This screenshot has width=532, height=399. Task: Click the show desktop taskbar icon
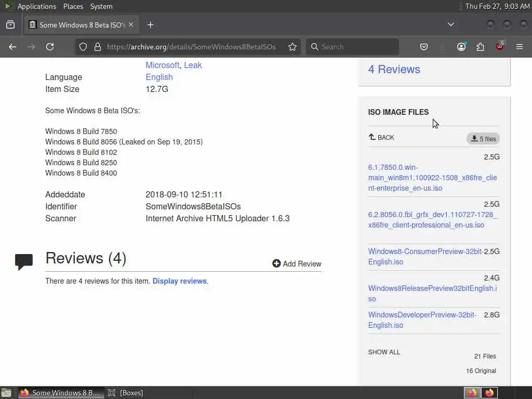pyautogui.click(x=6, y=393)
